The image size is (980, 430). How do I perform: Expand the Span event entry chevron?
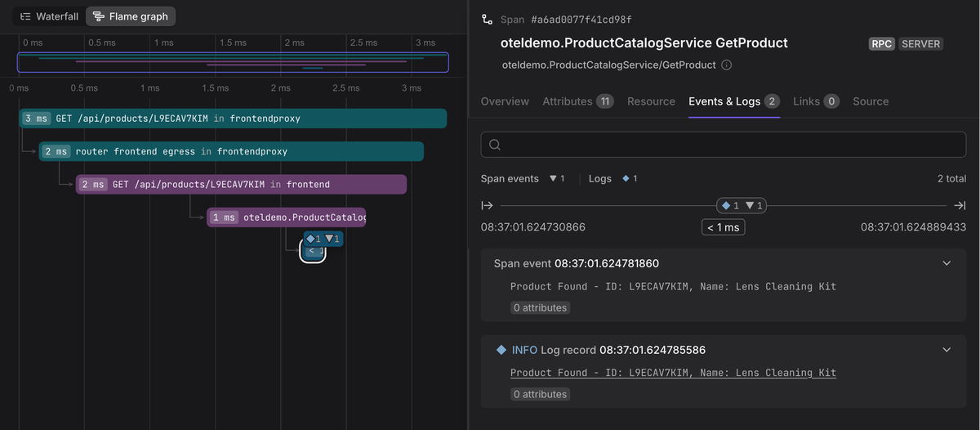click(x=947, y=263)
